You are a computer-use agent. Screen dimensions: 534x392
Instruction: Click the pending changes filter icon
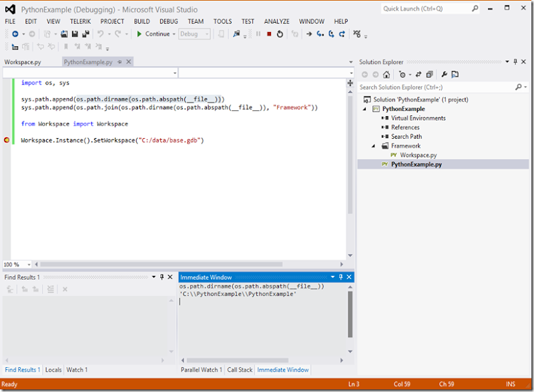coord(403,74)
